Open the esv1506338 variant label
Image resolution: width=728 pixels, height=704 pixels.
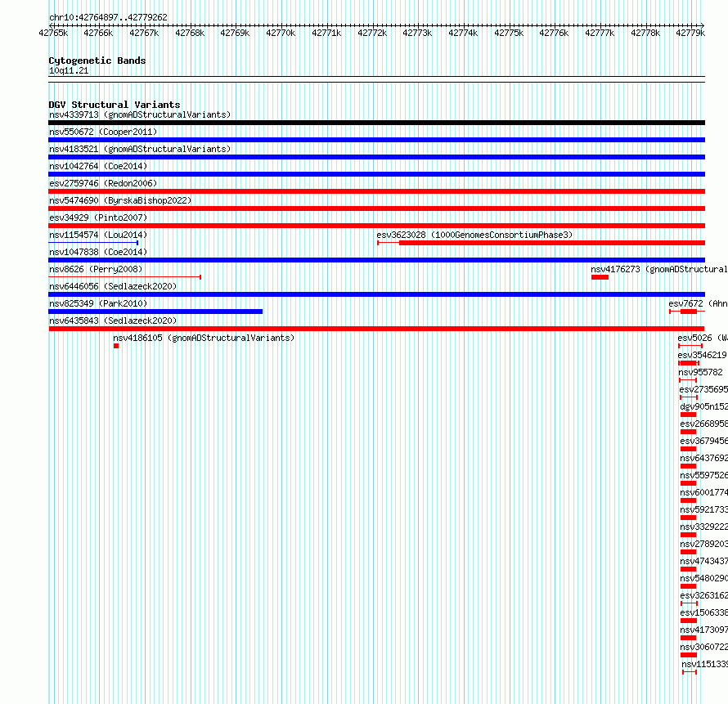coord(703,612)
